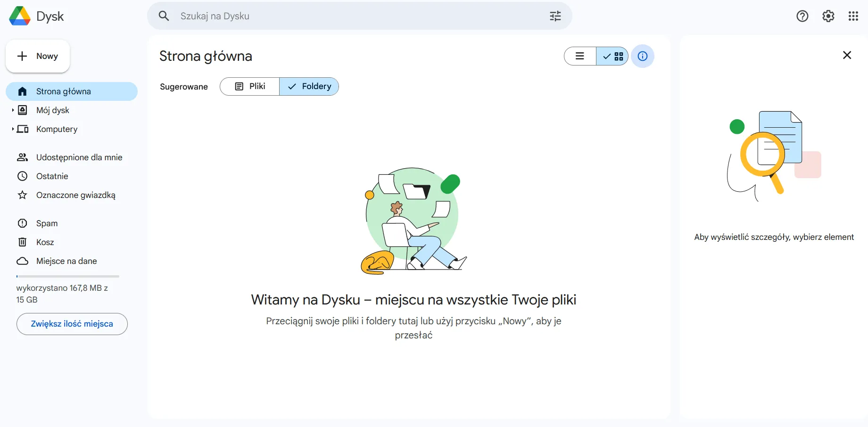Click the Nowy button

click(38, 56)
